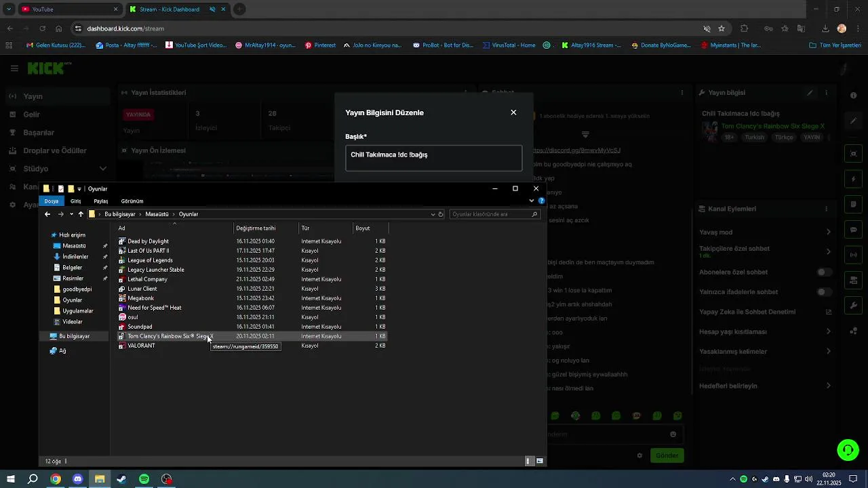Open Discord from the taskbar

click(77, 479)
